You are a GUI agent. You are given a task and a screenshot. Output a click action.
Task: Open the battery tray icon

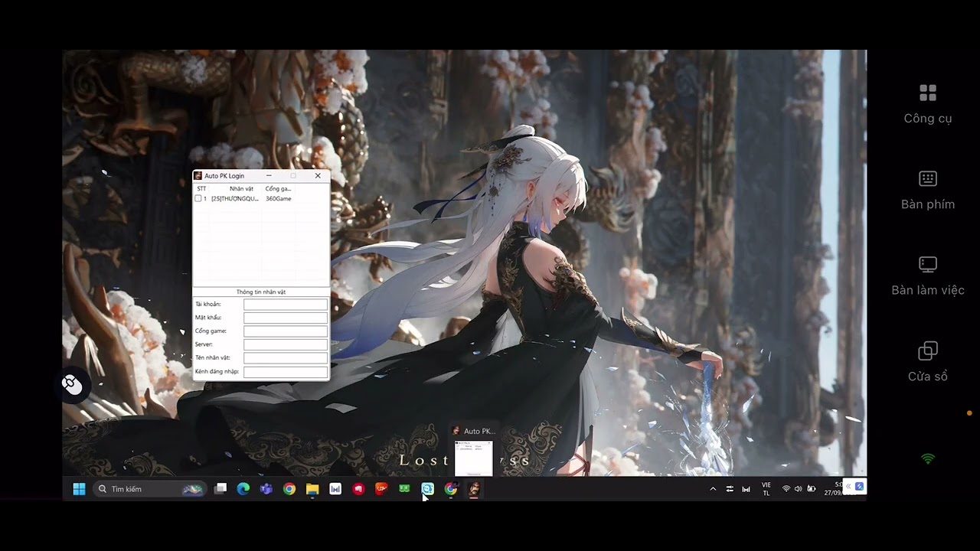[812, 489]
